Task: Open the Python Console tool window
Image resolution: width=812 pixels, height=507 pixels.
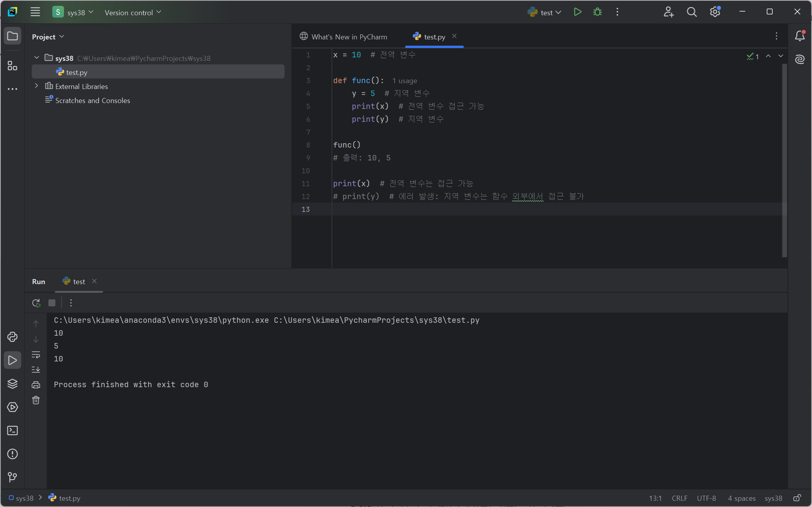Action: [x=12, y=337]
